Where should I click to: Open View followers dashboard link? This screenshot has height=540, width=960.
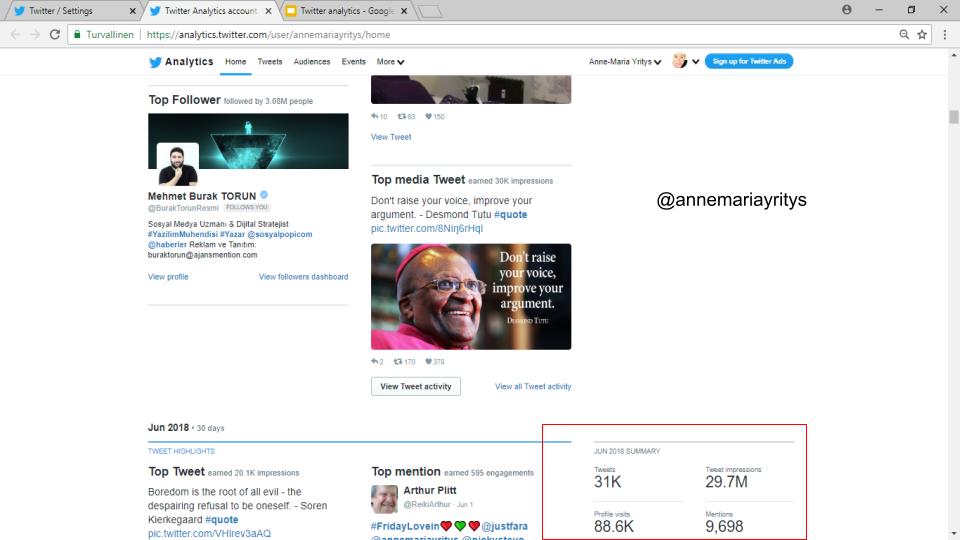pos(303,277)
